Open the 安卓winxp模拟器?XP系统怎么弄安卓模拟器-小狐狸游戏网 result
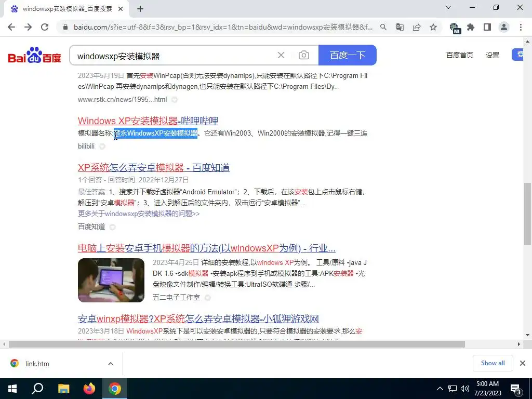The image size is (532, 399). [198, 319]
